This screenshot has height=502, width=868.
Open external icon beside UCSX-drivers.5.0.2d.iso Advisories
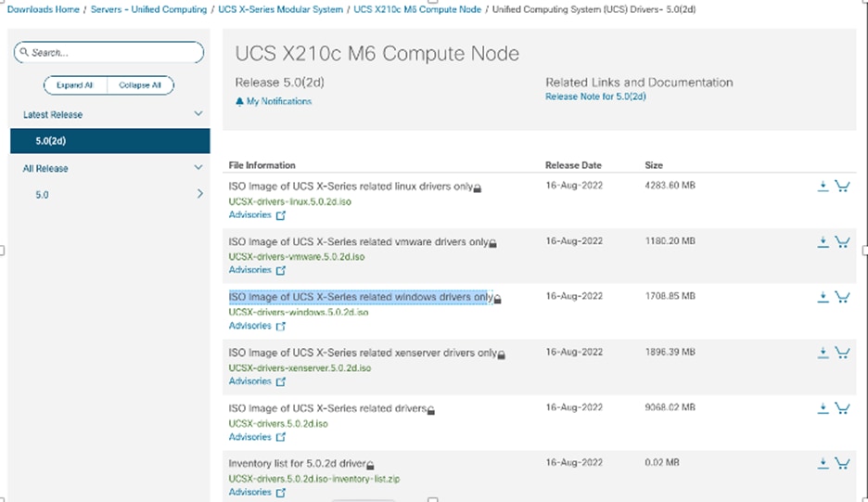point(281,437)
